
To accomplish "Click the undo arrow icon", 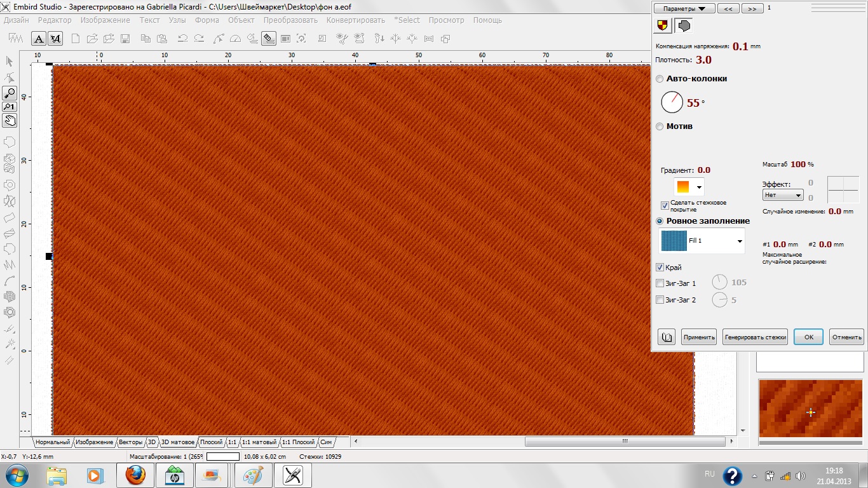I will (x=183, y=39).
